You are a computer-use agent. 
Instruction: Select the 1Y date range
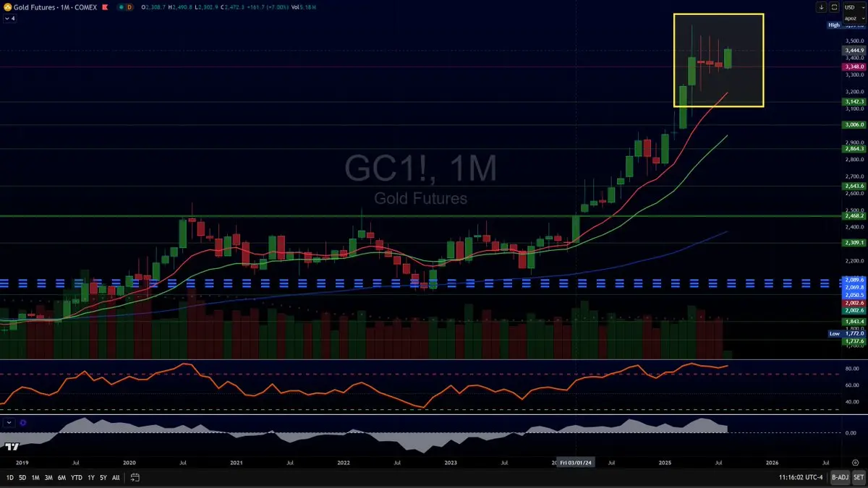[91, 477]
